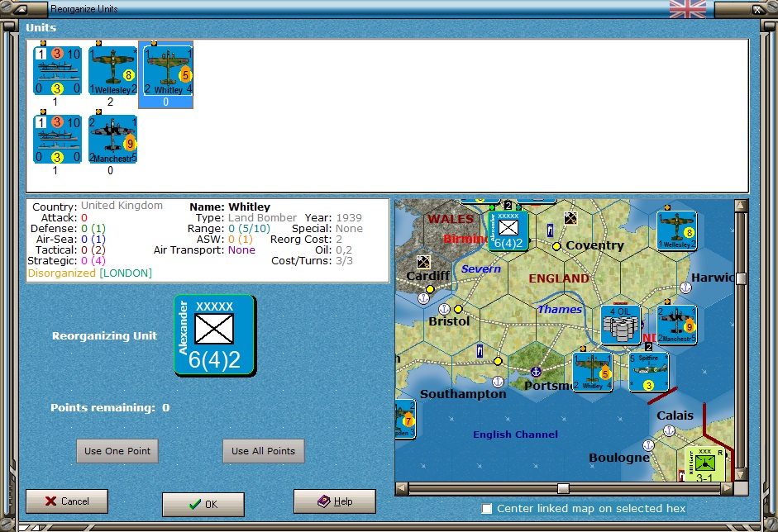Click the Wellesley aircraft counter on the map
Viewport: 778px width, 532px height.
(677, 230)
